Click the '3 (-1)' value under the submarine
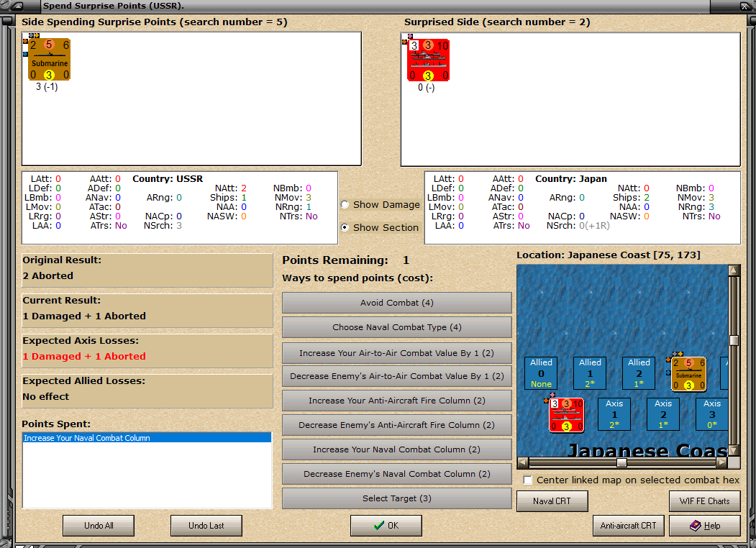Viewport: 756px width, 548px height. [x=47, y=87]
